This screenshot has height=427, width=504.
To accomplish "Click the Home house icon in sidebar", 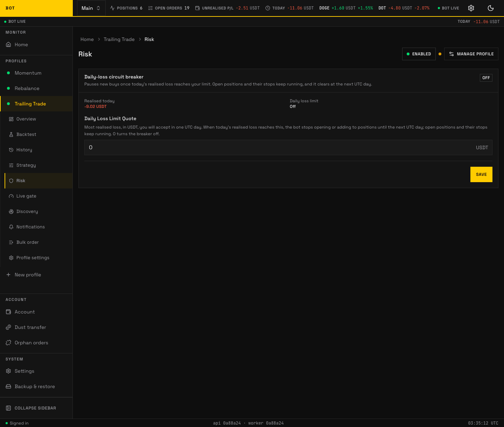I will [8, 44].
